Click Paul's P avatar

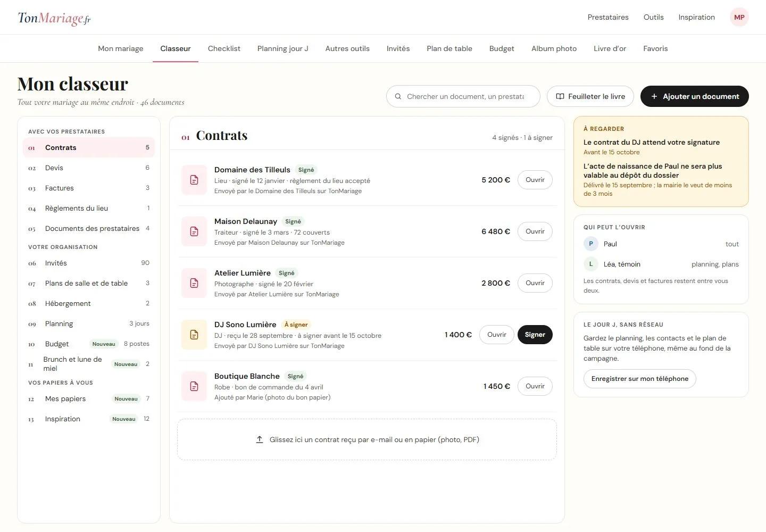[x=591, y=244]
